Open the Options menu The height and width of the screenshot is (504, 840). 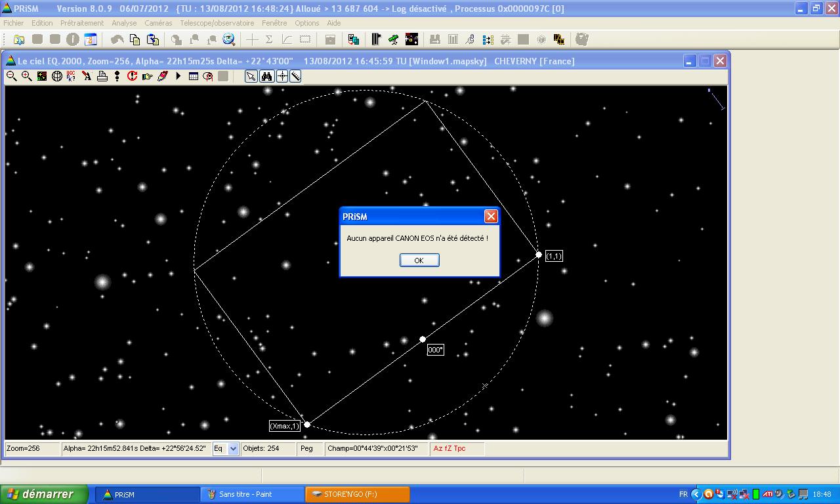pyautogui.click(x=306, y=23)
